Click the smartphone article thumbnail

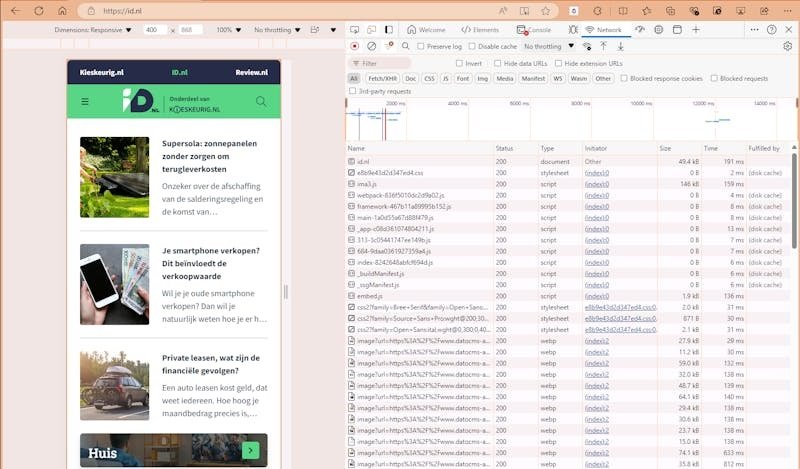(x=114, y=284)
